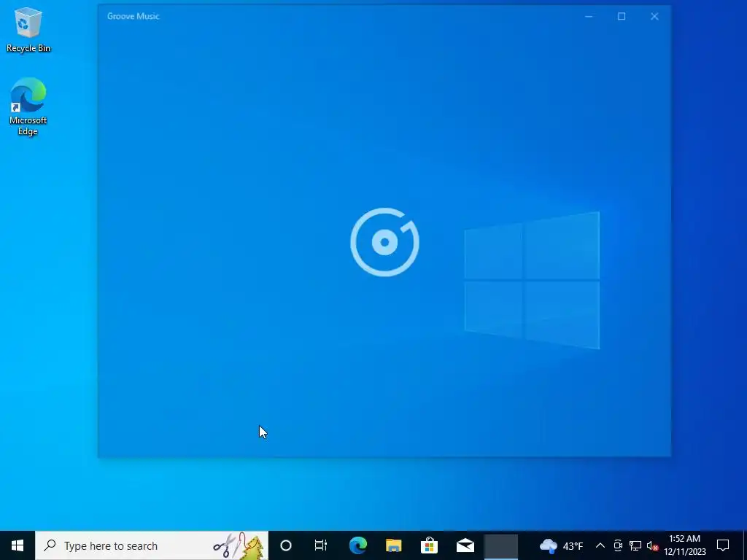The height and width of the screenshot is (560, 747).
Task: Open the weather widget showing 43°F
Action: tap(561, 545)
